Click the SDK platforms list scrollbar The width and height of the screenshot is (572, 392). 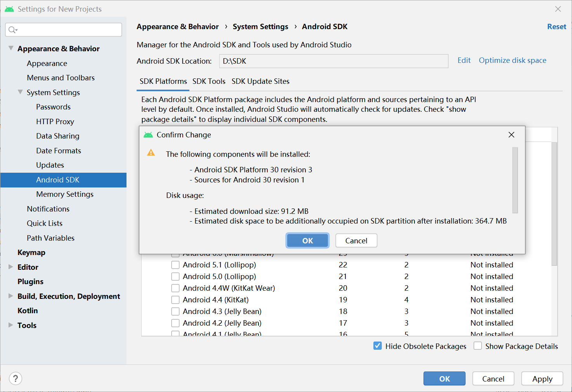[x=554, y=204]
